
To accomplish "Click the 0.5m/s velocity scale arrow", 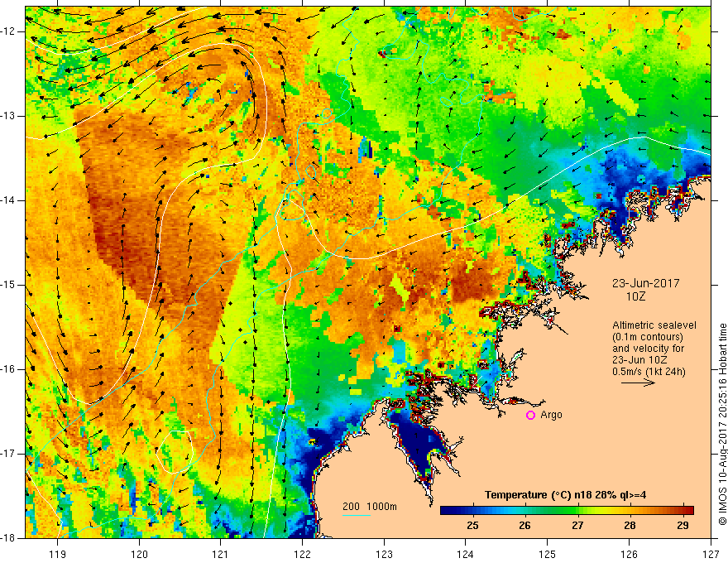I will pyautogui.click(x=638, y=383).
